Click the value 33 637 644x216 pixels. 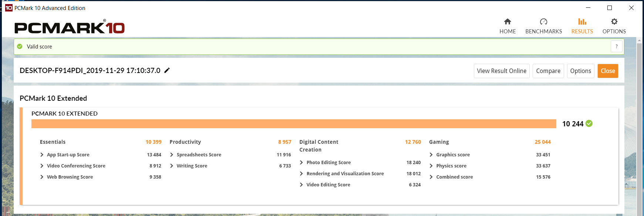543,166
